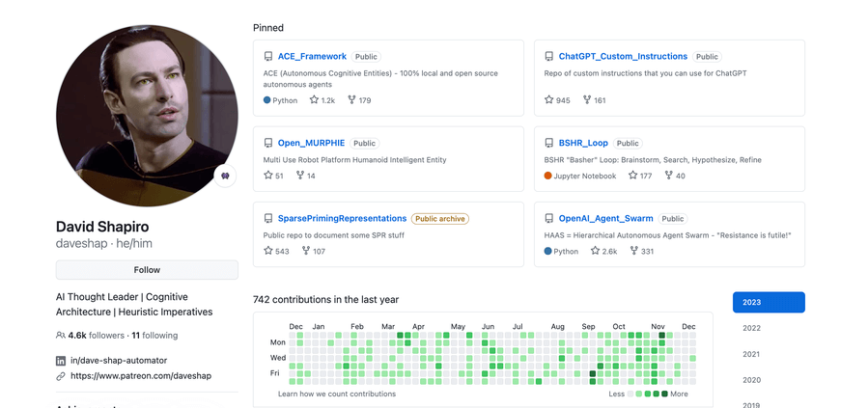
Task: Open the Open_MURPHIE repository
Action: [x=311, y=143]
